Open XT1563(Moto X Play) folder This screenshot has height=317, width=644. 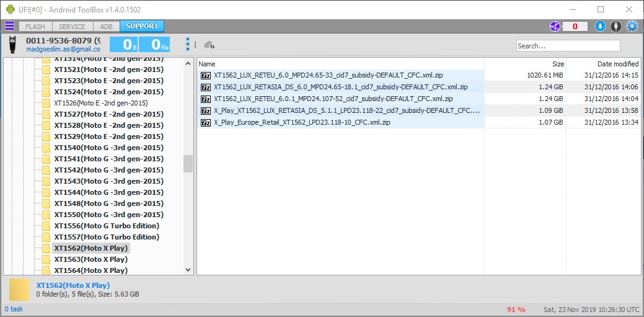tap(90, 259)
